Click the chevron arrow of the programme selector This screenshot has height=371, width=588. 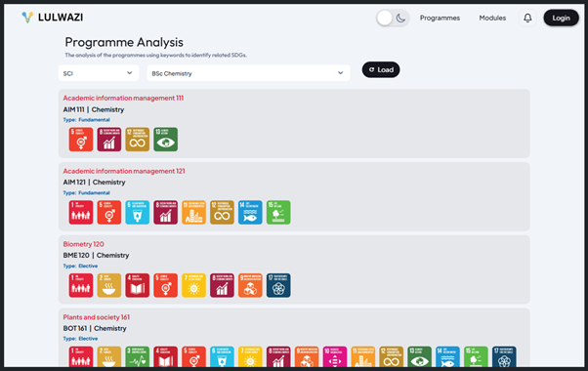340,73
